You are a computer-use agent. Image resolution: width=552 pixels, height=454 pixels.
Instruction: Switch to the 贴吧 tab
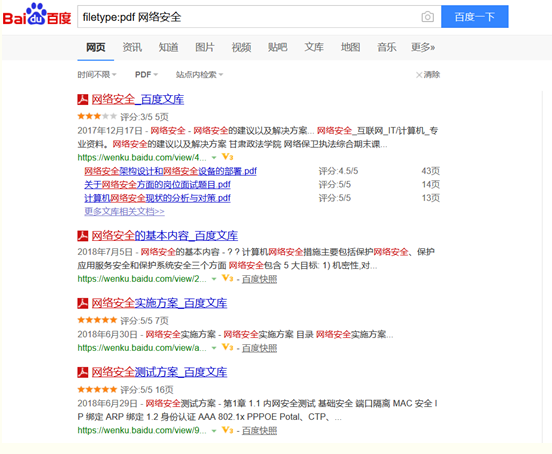277,47
